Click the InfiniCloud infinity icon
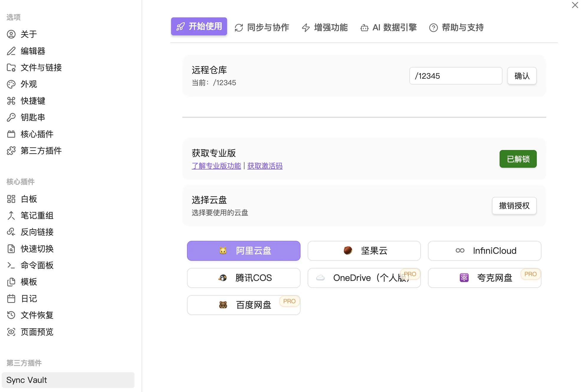 (x=460, y=251)
